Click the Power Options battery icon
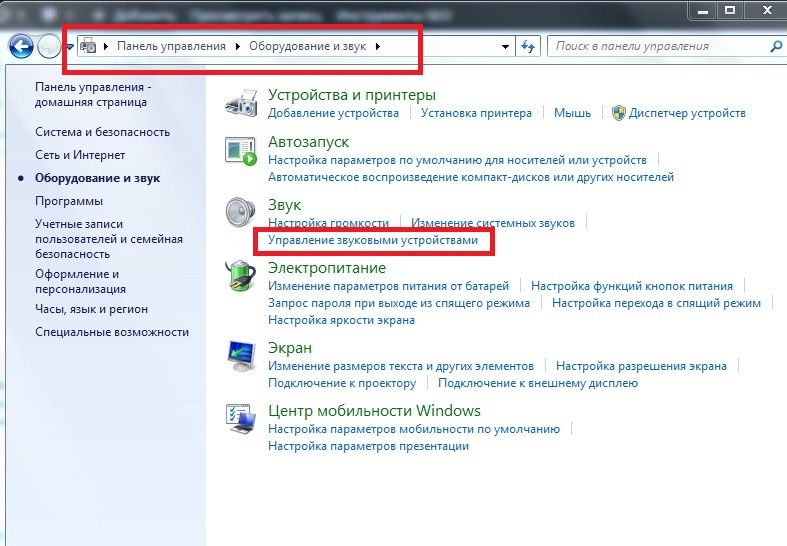This screenshot has width=787, height=546. coord(241,276)
